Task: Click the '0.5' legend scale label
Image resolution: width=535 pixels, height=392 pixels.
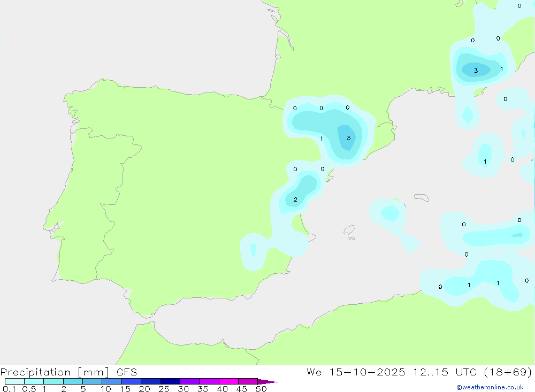Action: click(29, 389)
